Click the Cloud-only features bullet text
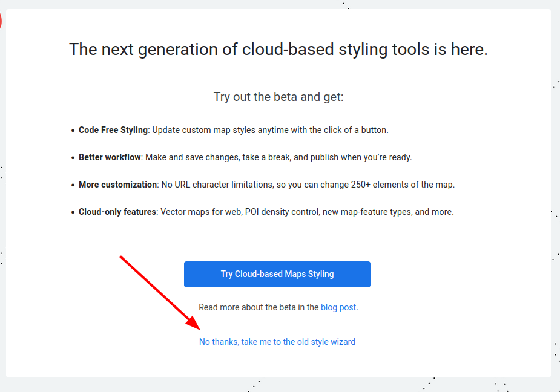560x392 pixels. coord(266,212)
